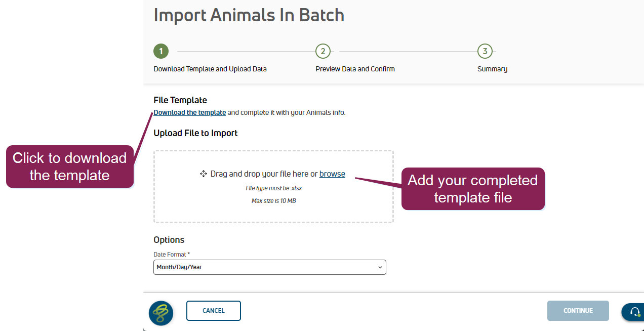Click the 'File type must be .xlsx' note

pyautogui.click(x=273, y=188)
